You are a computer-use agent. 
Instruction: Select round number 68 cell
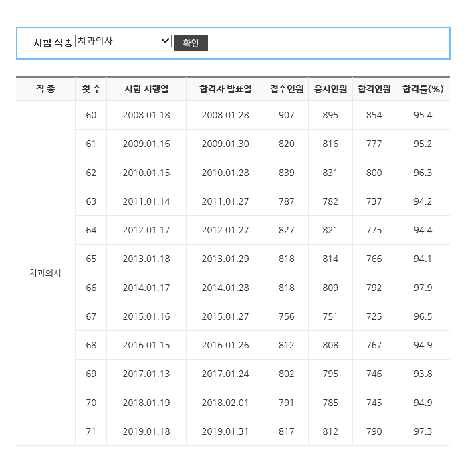[91, 345]
